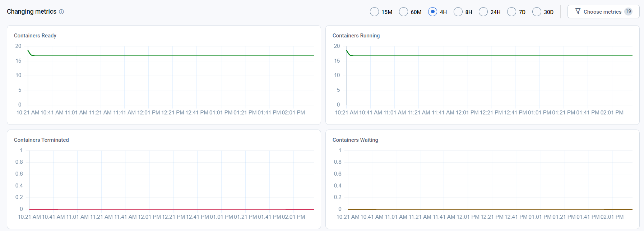This screenshot has width=644, height=231.
Task: Open the Choose metrics filter button
Action: (603, 12)
